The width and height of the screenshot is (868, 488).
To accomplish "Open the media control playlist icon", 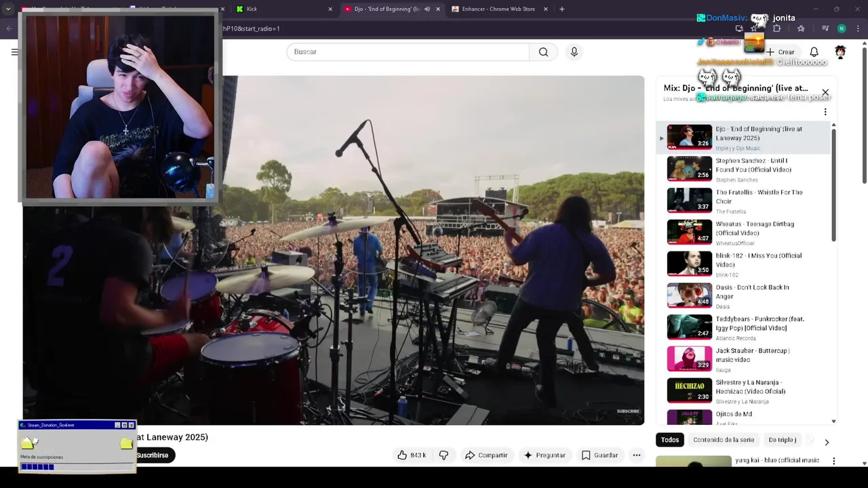I will click(825, 28).
